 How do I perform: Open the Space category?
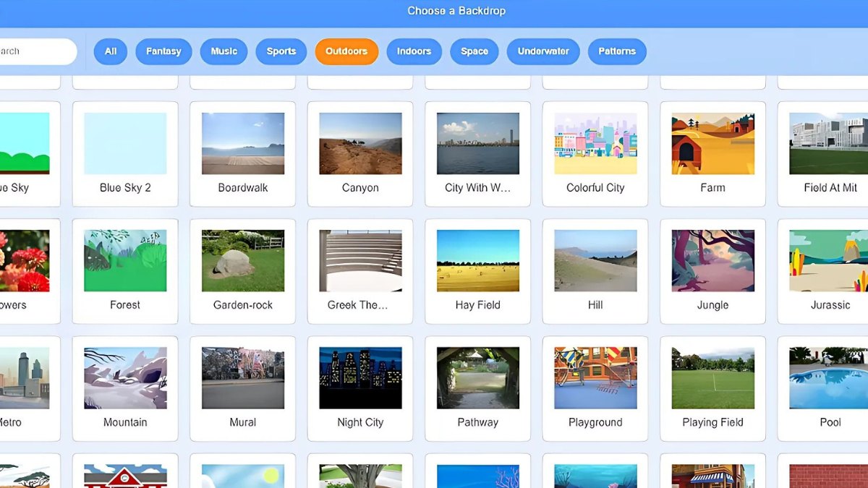[x=475, y=51]
